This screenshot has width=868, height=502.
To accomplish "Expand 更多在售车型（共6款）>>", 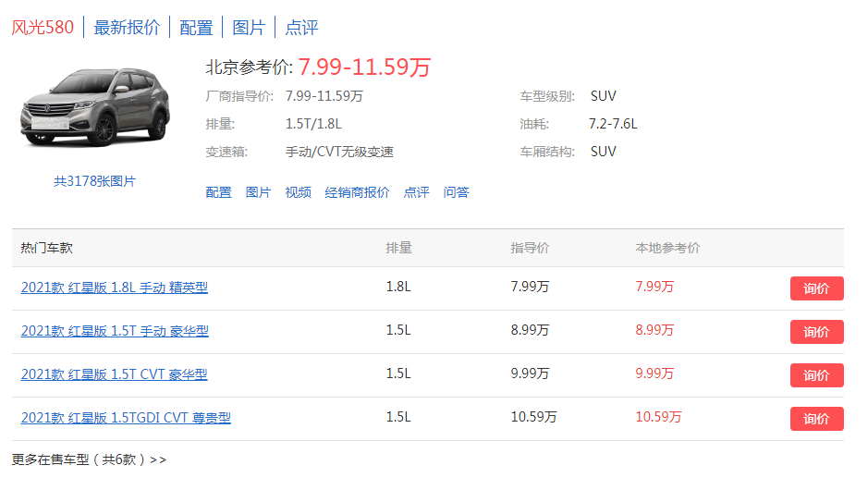I will pyautogui.click(x=89, y=460).
